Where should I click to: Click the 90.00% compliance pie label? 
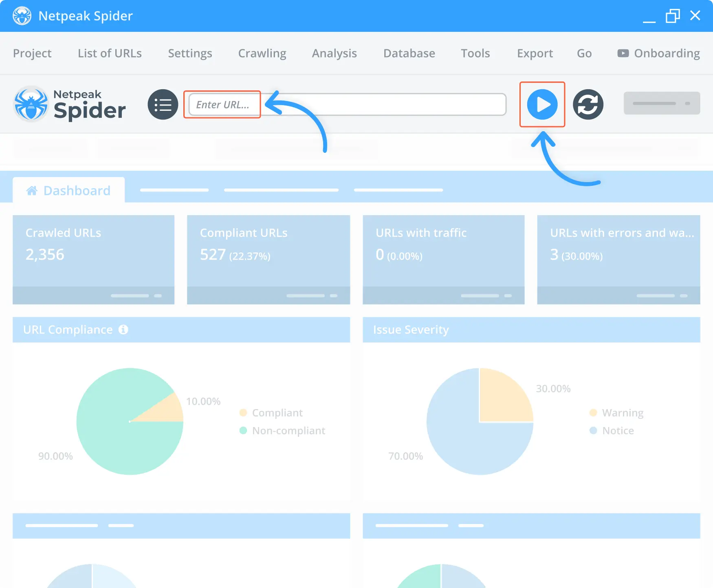[55, 456]
